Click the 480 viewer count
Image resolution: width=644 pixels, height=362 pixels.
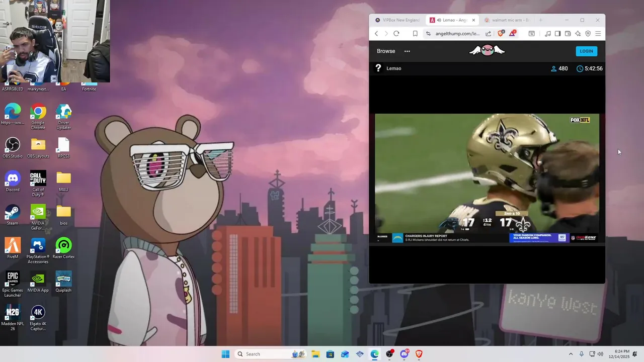[559, 68]
